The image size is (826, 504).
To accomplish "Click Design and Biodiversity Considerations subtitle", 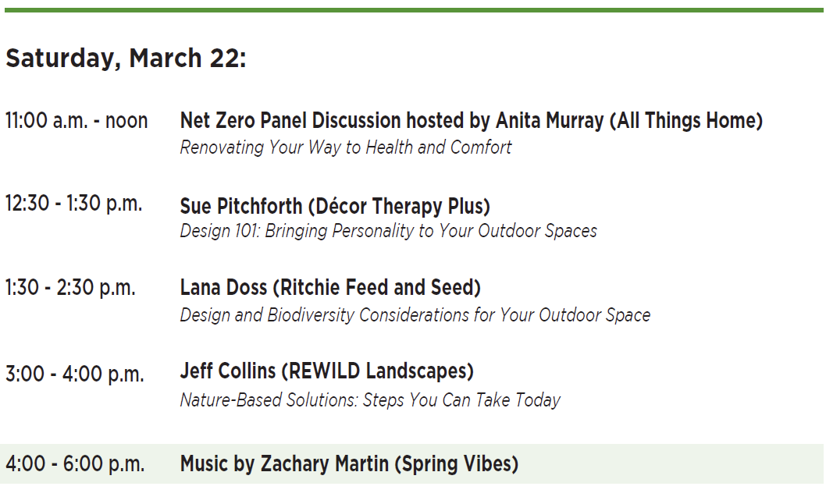I will click(415, 315).
